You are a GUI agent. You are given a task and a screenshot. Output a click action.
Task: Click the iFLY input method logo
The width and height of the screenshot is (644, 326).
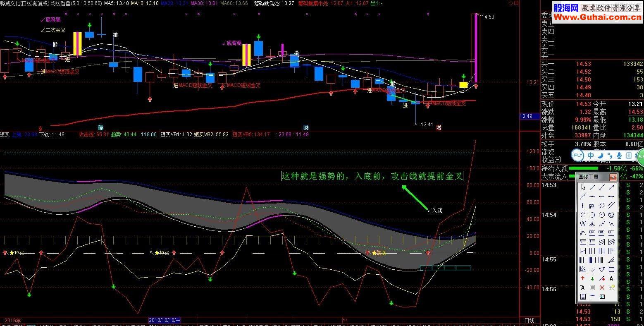pos(577,156)
